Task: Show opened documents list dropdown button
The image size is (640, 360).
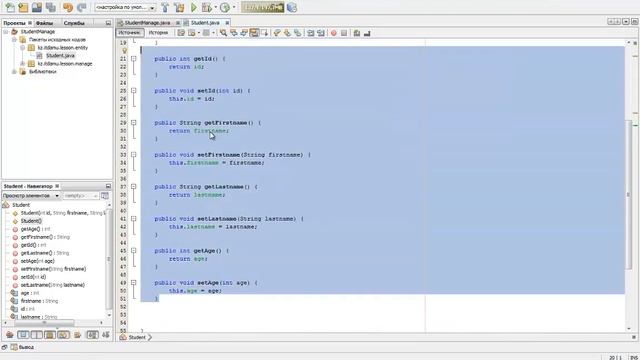Action: (626, 22)
